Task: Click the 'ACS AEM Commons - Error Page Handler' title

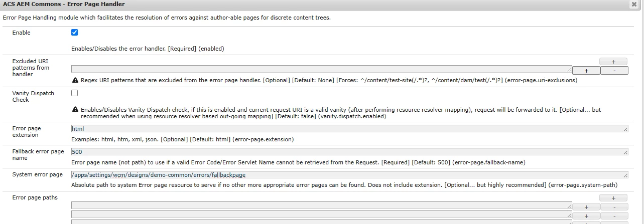Action: (64, 4)
